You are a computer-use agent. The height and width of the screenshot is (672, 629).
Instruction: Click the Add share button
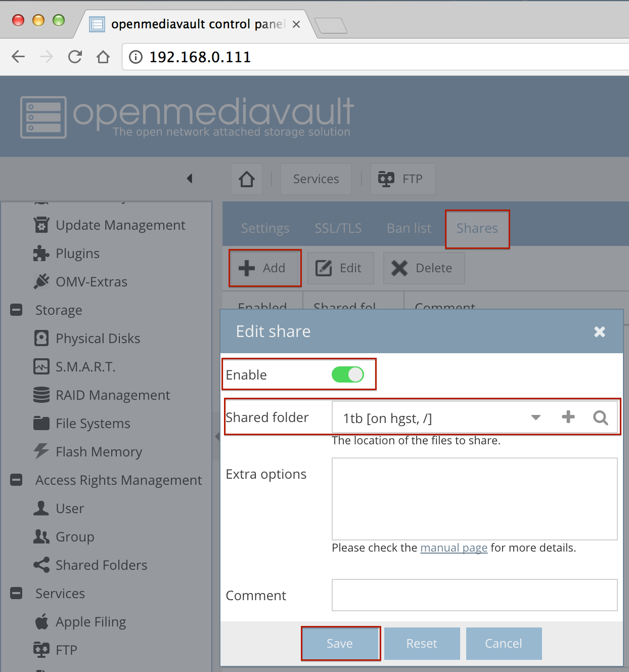(x=265, y=268)
